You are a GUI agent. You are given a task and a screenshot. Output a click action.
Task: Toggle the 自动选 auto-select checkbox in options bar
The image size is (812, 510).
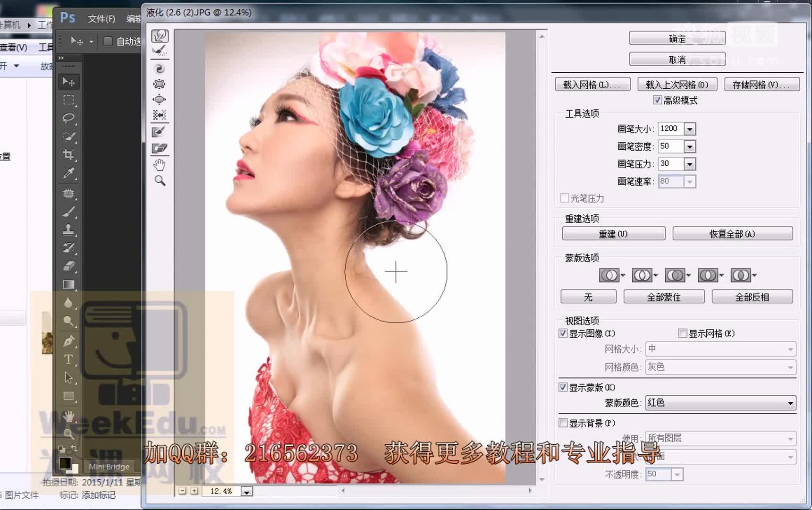point(108,42)
